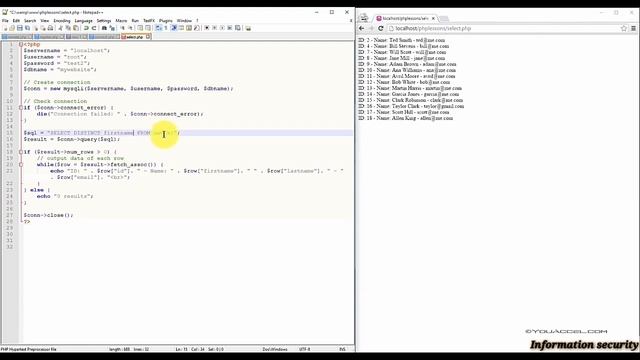Click the INS indicator in status bar
This screenshot has height=360, width=640.
tap(342, 349)
